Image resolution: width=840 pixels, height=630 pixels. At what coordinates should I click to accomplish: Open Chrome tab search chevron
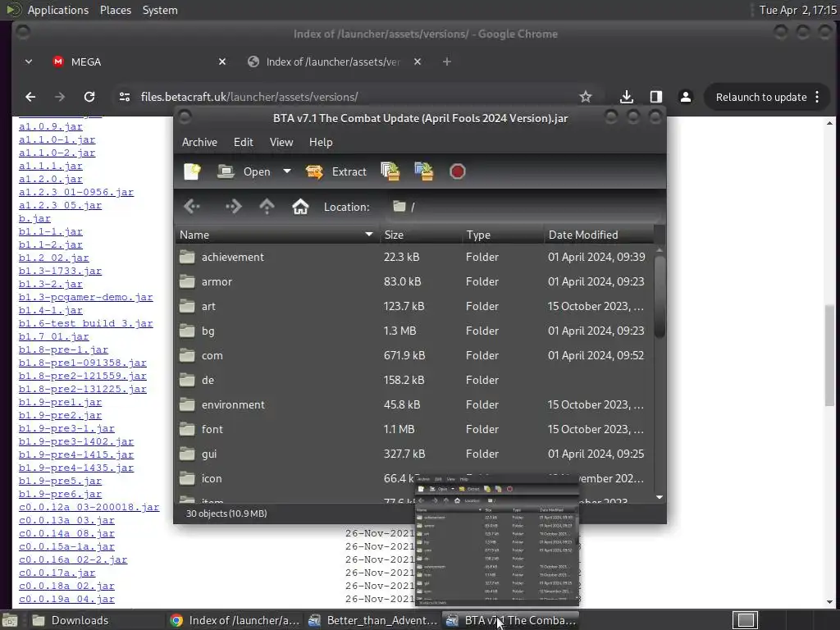[29, 62]
